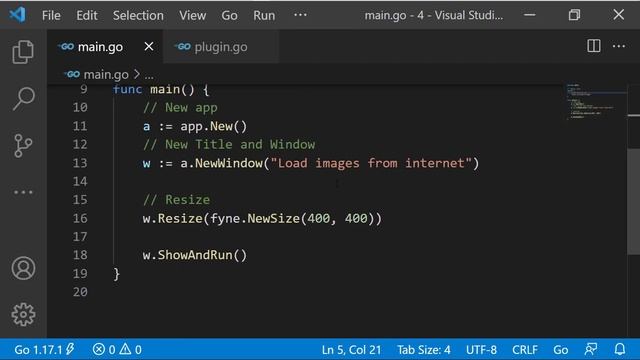The height and width of the screenshot is (360, 640).
Task: Click the errors count in status bar
Action: pos(104,349)
